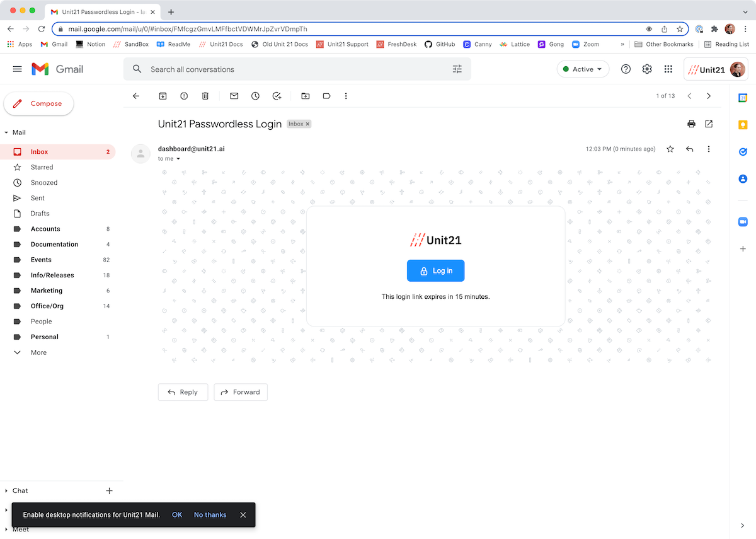
Task: Show search options slider icon
Action: coord(457,69)
